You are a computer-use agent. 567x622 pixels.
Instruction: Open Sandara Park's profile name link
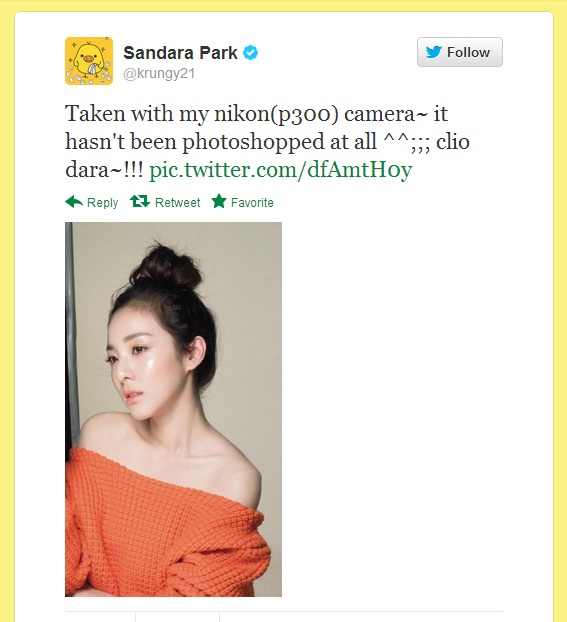pos(180,52)
